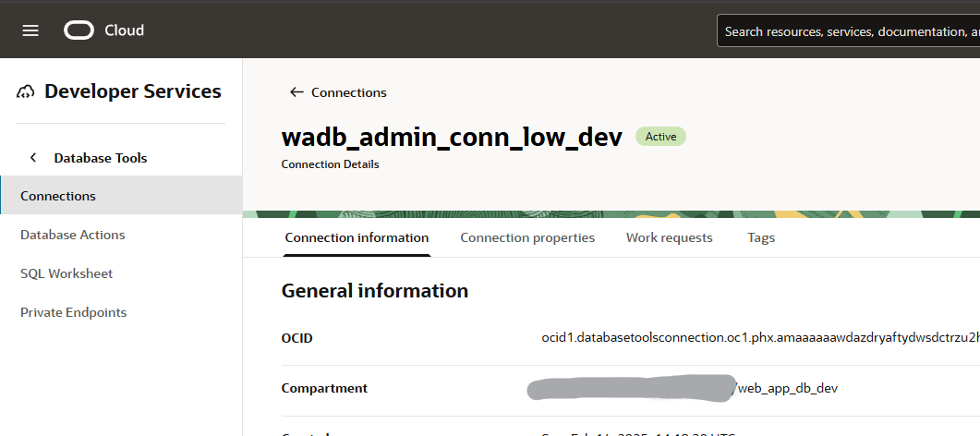Click the Connections breadcrumb link

tap(349, 92)
